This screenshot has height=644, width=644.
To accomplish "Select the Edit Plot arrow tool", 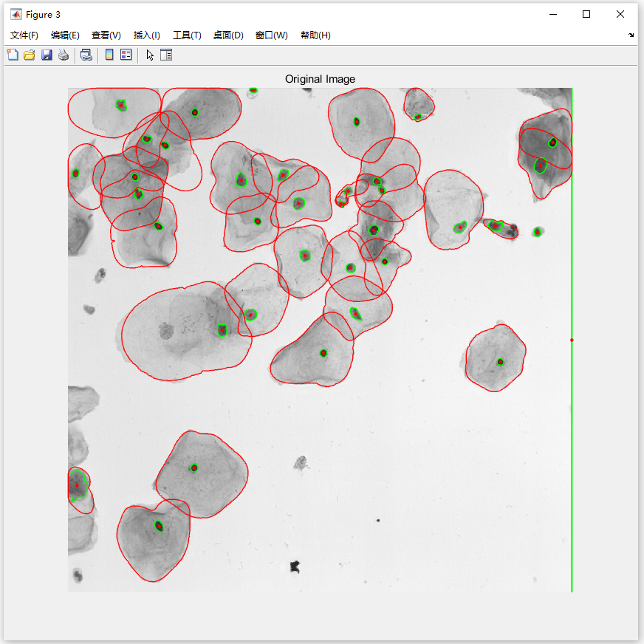I will point(150,55).
